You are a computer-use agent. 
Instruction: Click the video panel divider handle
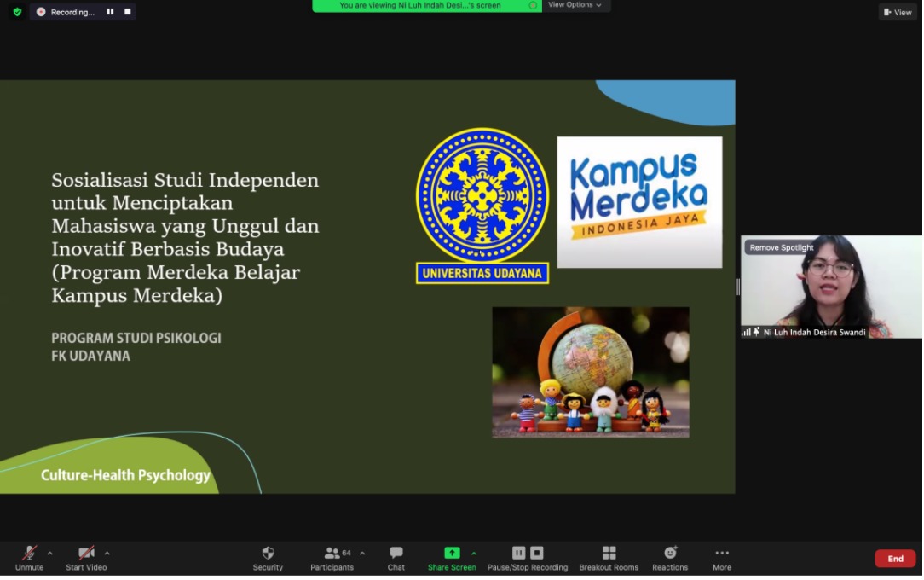(738, 287)
